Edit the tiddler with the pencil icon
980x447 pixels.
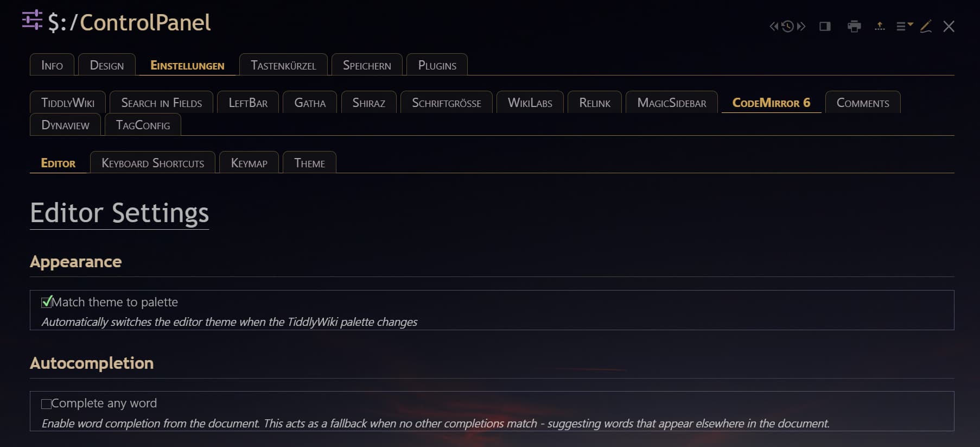click(926, 26)
